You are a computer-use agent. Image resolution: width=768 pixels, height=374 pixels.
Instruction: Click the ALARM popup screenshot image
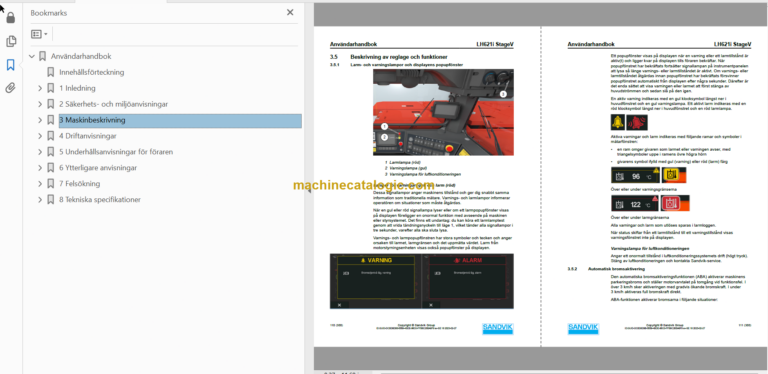(468, 281)
